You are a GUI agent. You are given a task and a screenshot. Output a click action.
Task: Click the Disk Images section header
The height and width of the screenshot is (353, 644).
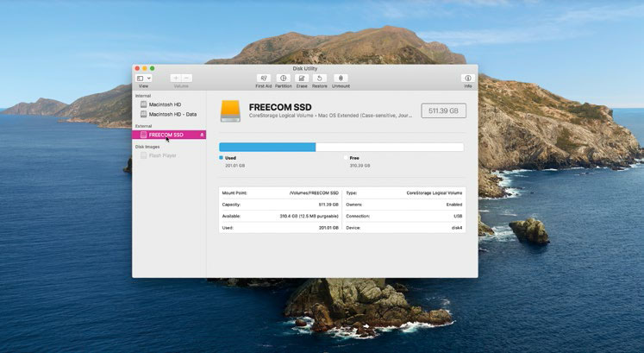point(147,147)
